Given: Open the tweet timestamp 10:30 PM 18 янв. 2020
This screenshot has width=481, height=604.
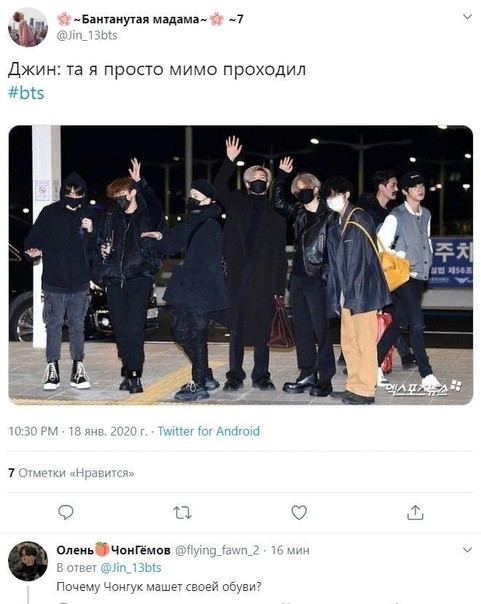Looking at the screenshot, I should pyautogui.click(x=78, y=431).
